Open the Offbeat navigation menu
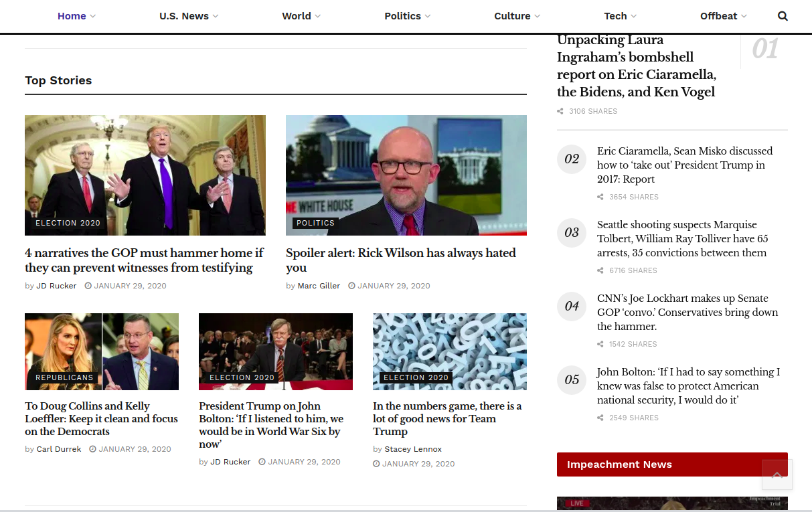Image resolution: width=812 pixels, height=512 pixels. (x=723, y=16)
